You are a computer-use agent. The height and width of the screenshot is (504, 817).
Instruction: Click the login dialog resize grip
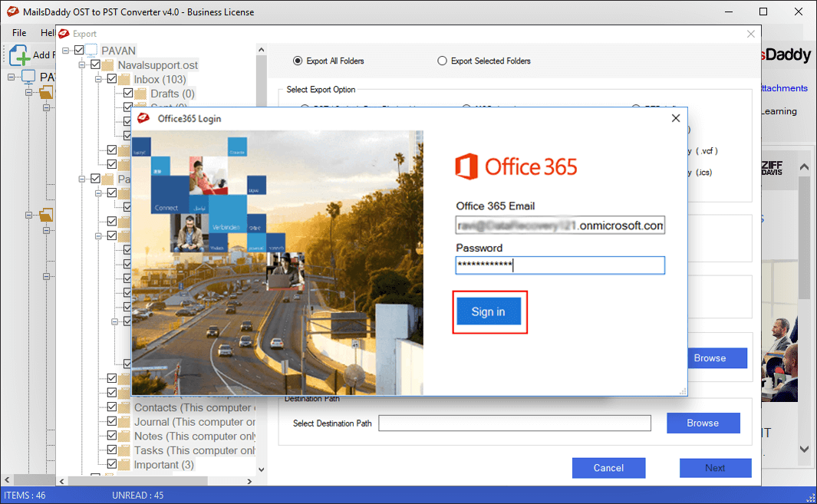(683, 391)
